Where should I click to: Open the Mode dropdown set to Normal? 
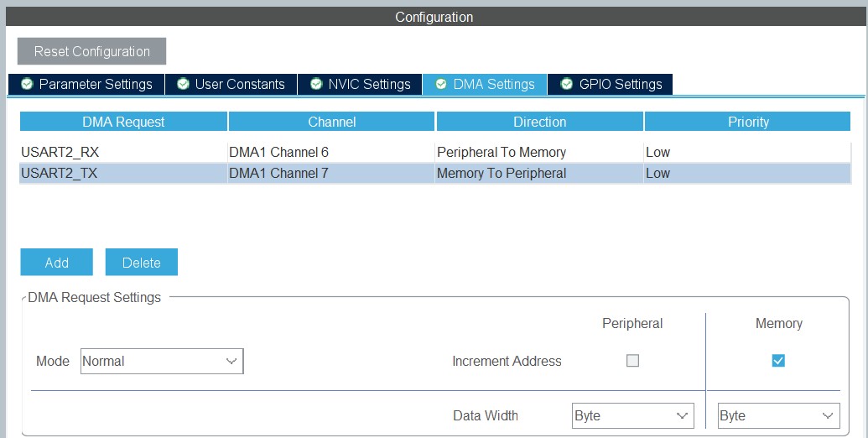pos(162,362)
